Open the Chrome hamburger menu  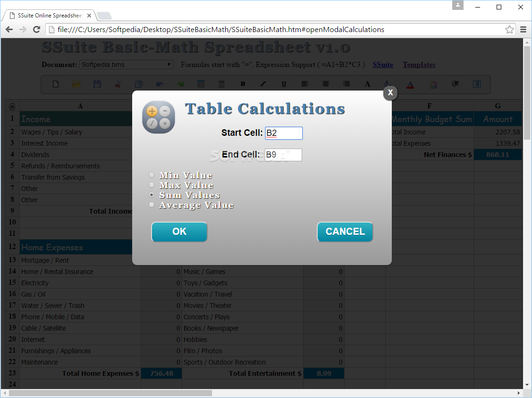tap(523, 30)
